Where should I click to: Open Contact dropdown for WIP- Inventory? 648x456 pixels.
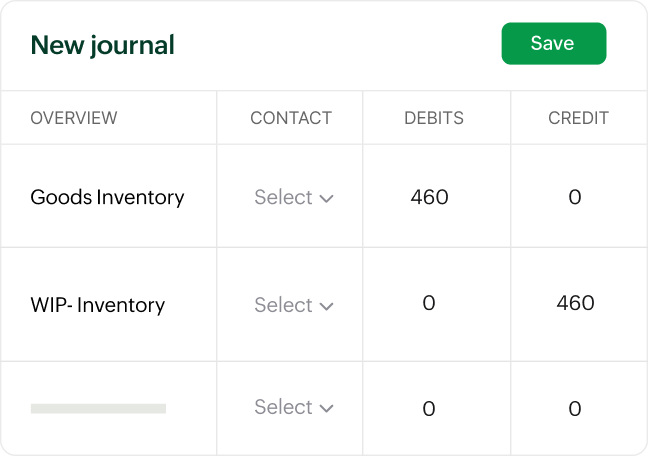click(292, 305)
